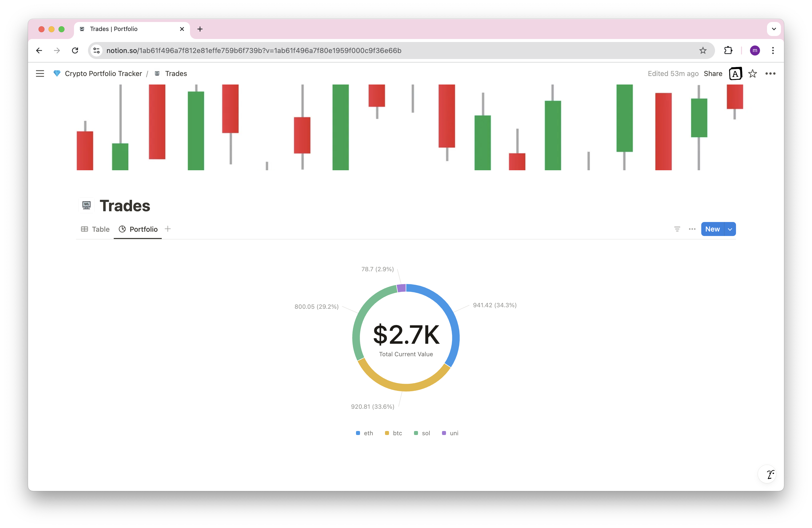Open the browser extensions puzzle icon
The width and height of the screenshot is (812, 528).
pos(728,50)
